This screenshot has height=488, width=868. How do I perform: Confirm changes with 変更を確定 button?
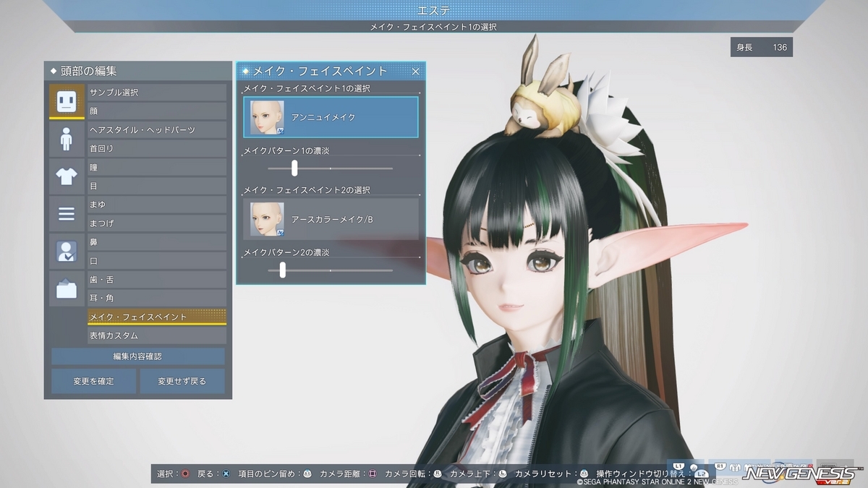[x=93, y=381]
